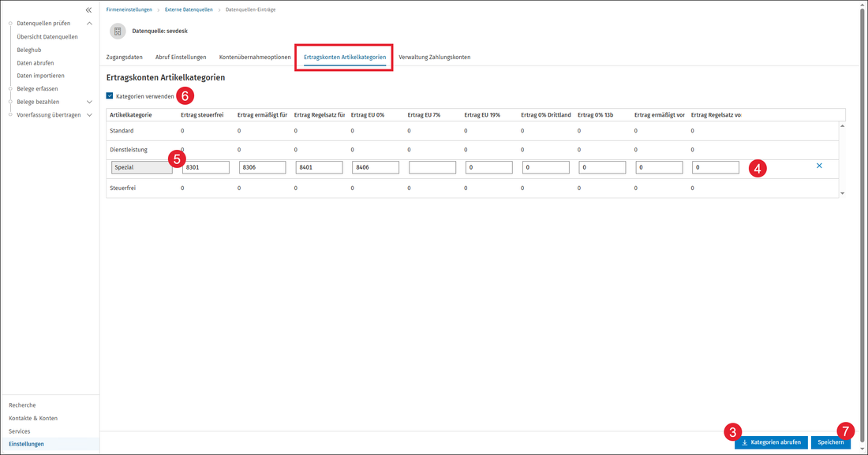868x455 pixels.
Task: Click the sevdesk data source icon
Action: pos(118,32)
